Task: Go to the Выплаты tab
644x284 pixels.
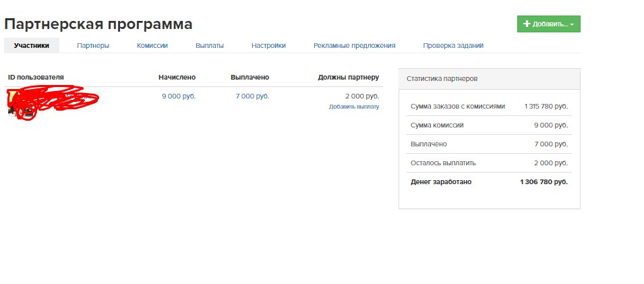Action: click(x=210, y=46)
